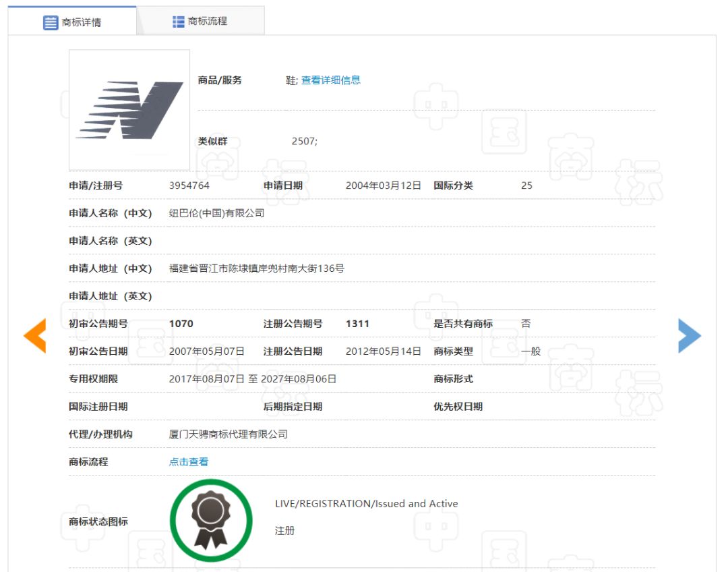Click the 注册公告日期 label
This screenshot has width=728, height=572.
[x=293, y=351]
